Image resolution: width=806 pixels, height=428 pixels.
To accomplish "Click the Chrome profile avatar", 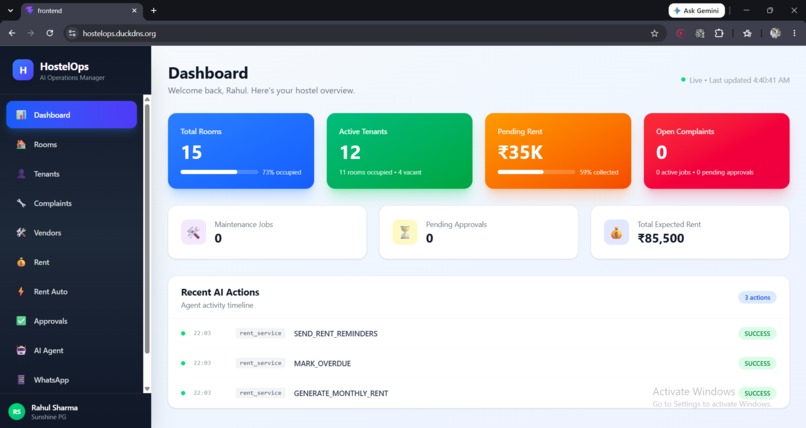I will point(775,33).
